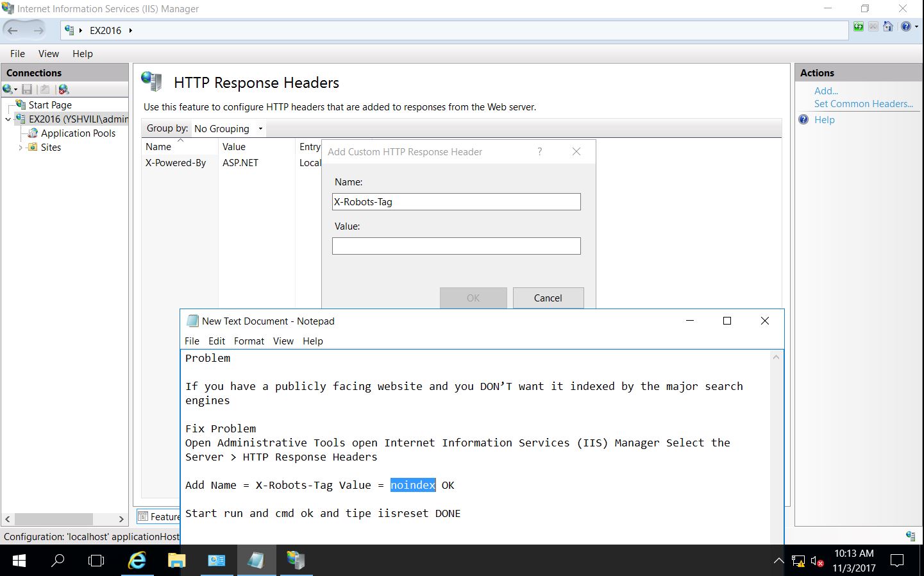Open Notepad's Edit menu
Screen dimensions: 924x576
(217, 341)
